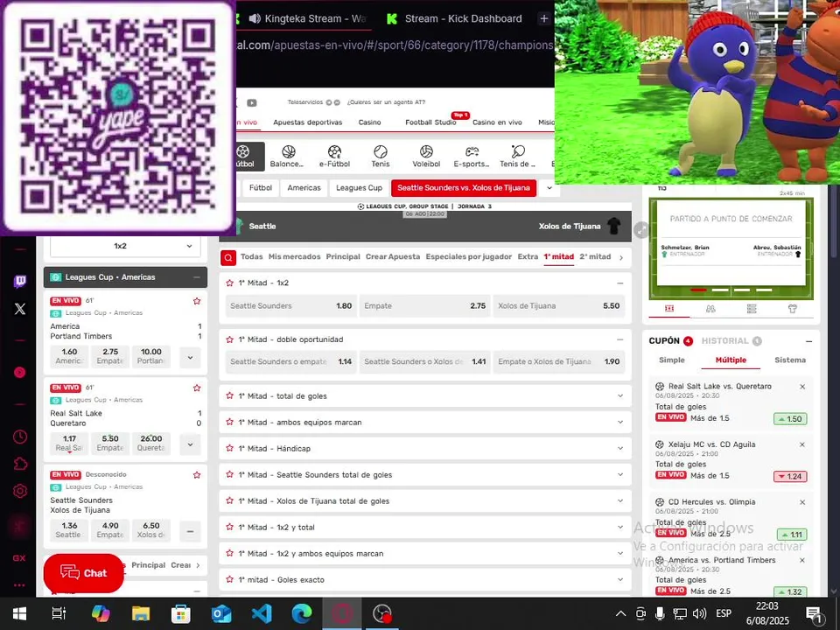Open the 1x2 market dropdown
The width and height of the screenshot is (840, 630).
(125, 246)
